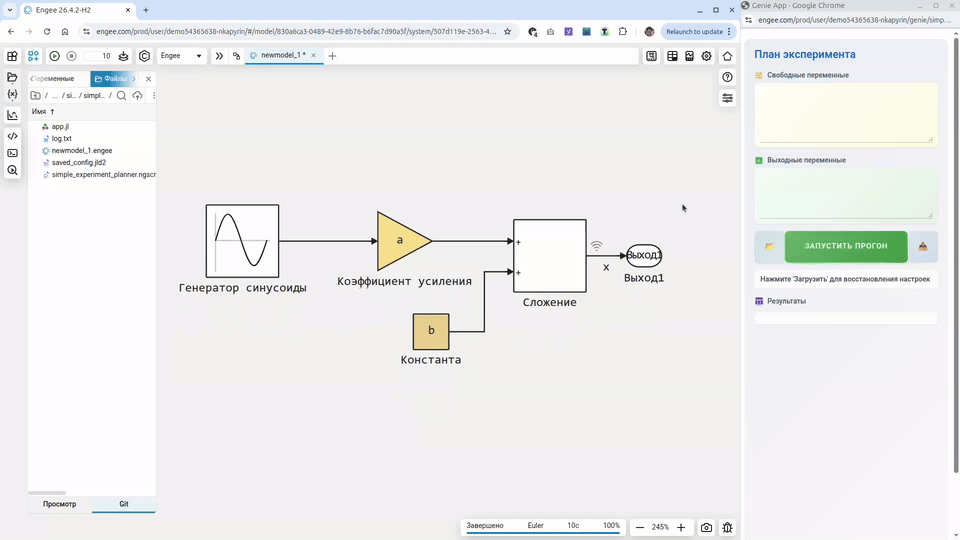This screenshot has height=540, width=960.
Task: Zoom in on the canvas
Action: (x=681, y=527)
